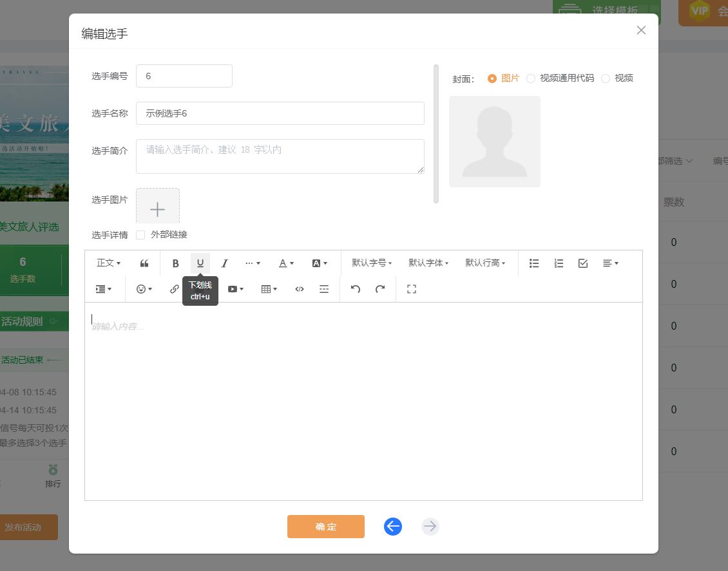The image size is (728, 571).
Task: Insert a blockquote
Action: click(x=144, y=263)
